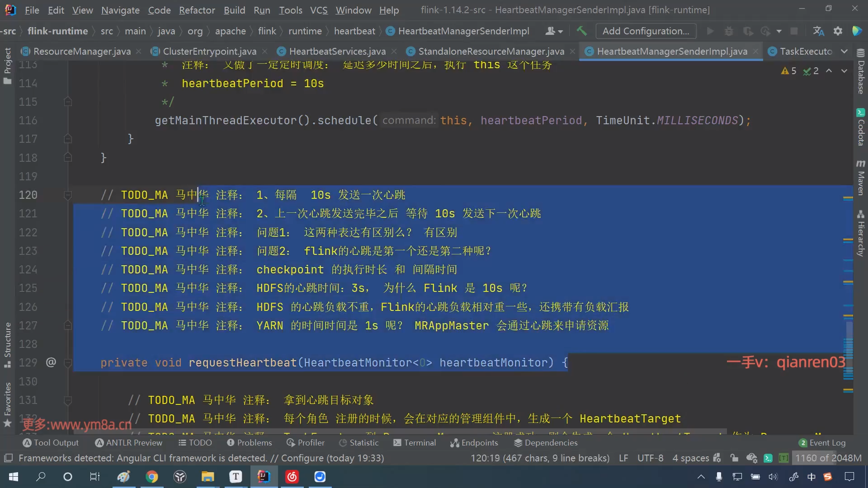Open the Hierarchy tool window
868x488 pixels.
coord(860,234)
